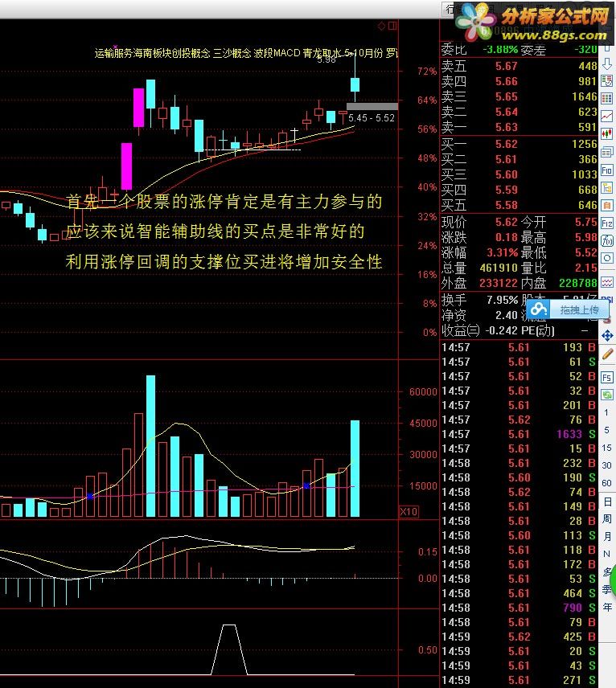Click the square window icon at chart top-right
Viewport: 616px width, 688px height.
click(392, 27)
